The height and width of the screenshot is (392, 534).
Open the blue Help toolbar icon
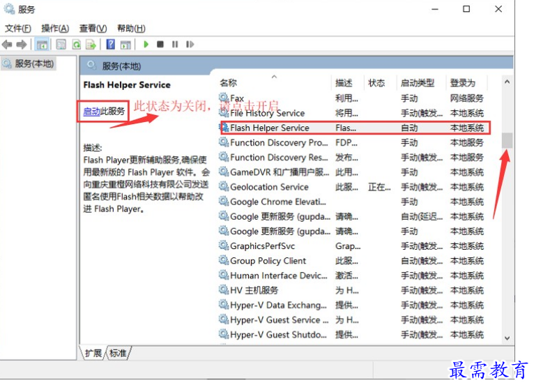(111, 45)
